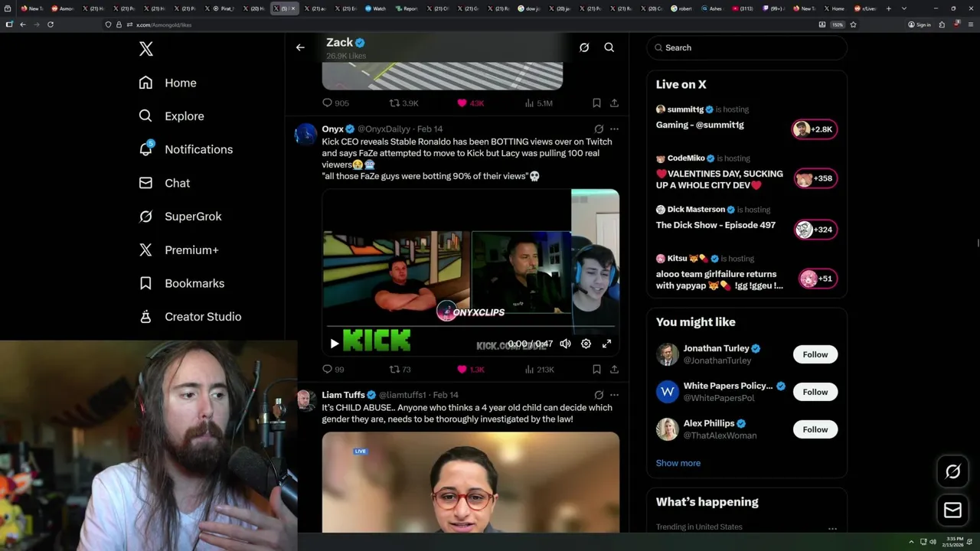Repost the post with 3.9K reposts

point(404,103)
